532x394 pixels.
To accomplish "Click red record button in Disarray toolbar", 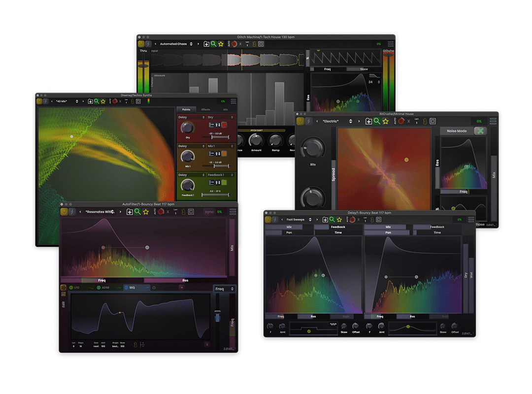I will point(115,101).
